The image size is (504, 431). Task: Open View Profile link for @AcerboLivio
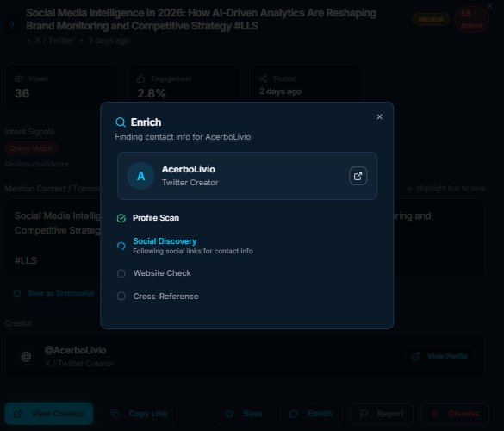(x=439, y=356)
